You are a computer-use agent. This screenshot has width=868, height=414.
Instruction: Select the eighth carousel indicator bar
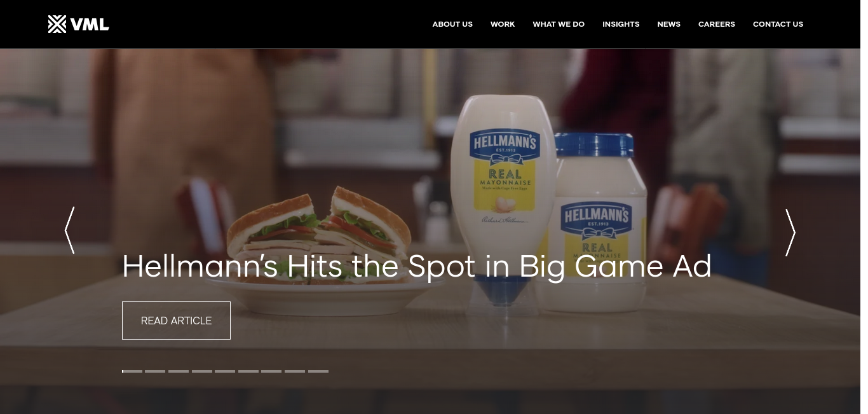tap(295, 371)
